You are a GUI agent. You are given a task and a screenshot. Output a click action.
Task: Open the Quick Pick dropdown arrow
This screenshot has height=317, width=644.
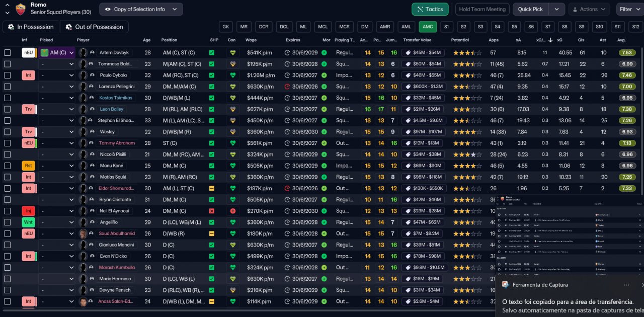pyautogui.click(x=556, y=9)
